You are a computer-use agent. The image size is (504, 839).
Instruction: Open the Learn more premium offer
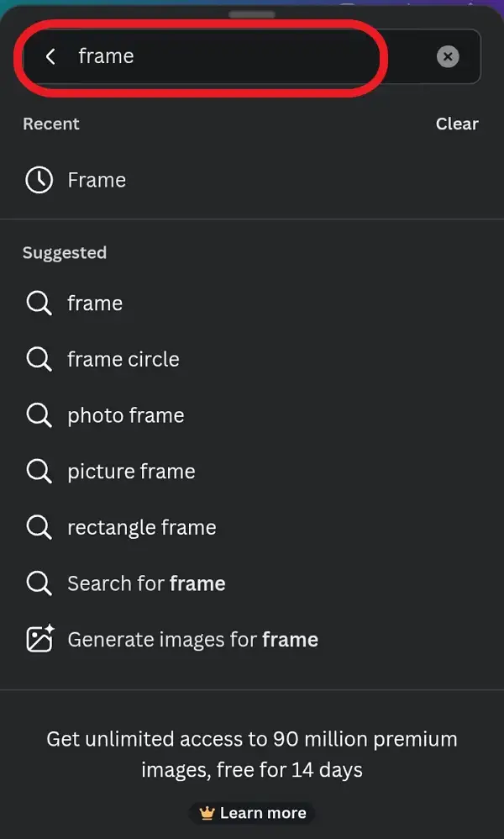tap(252, 813)
